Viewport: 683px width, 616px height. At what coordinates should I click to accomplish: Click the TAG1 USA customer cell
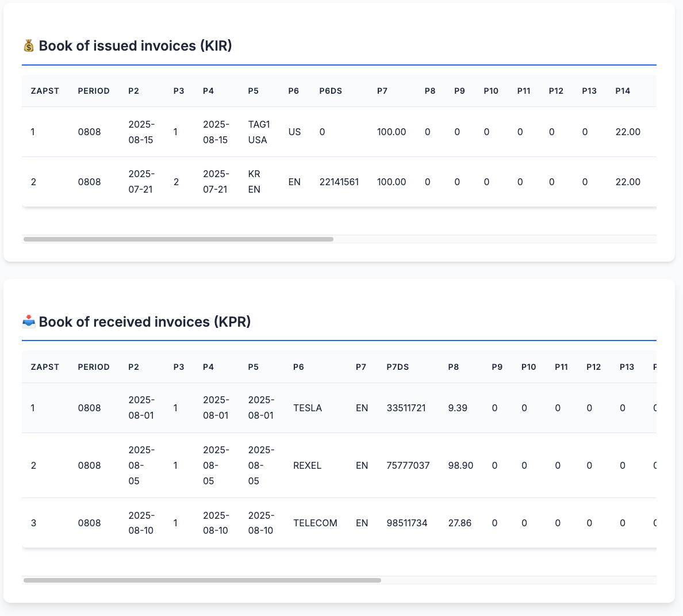259,132
